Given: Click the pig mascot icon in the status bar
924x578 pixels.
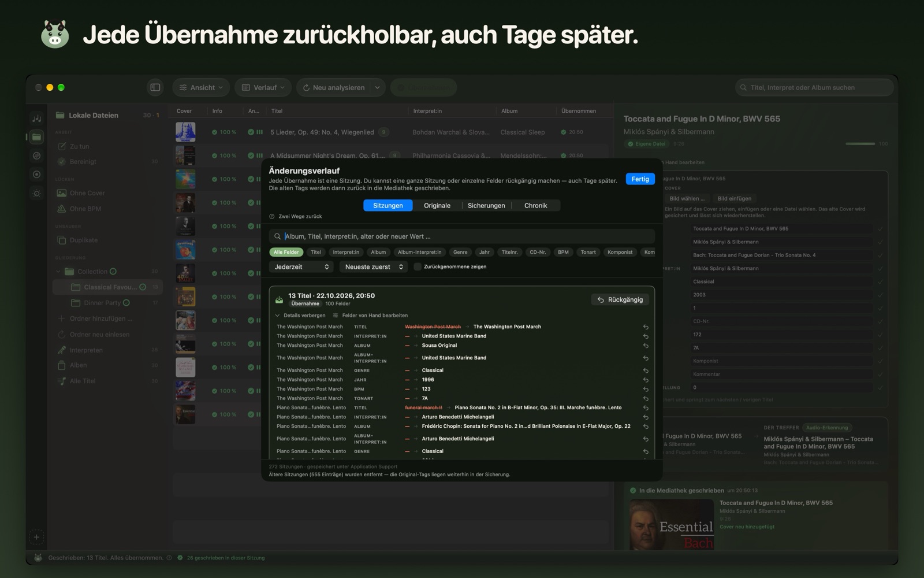Looking at the screenshot, I should coord(38,558).
